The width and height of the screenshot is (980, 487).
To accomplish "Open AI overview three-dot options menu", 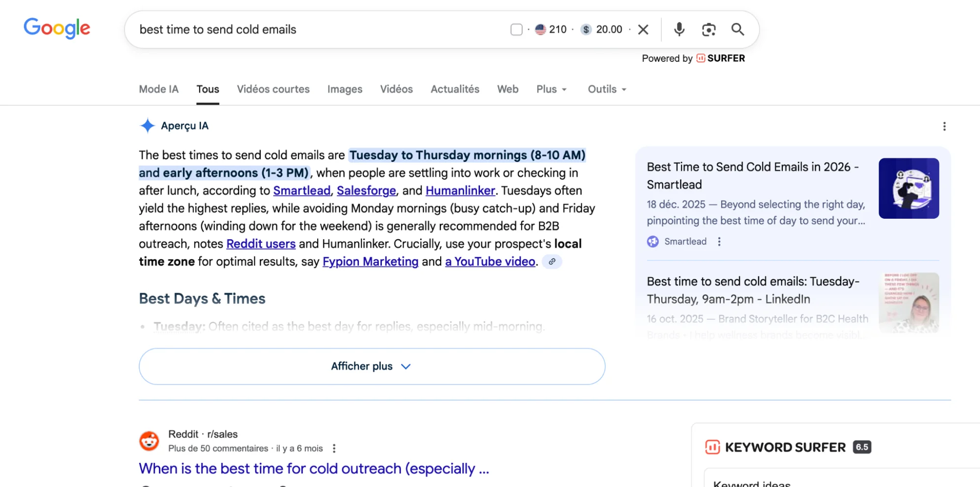I will click(x=944, y=127).
